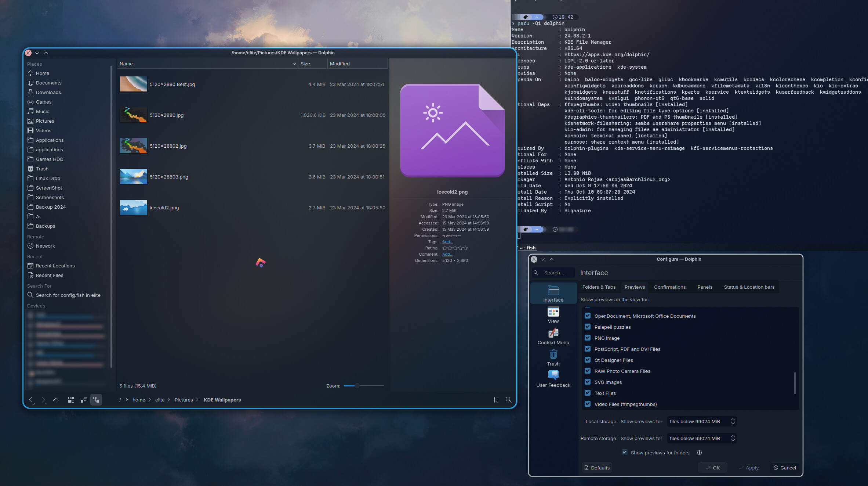Image resolution: width=868 pixels, height=486 pixels.
Task: Click Remote storage preview size spinbox
Action: tap(701, 438)
